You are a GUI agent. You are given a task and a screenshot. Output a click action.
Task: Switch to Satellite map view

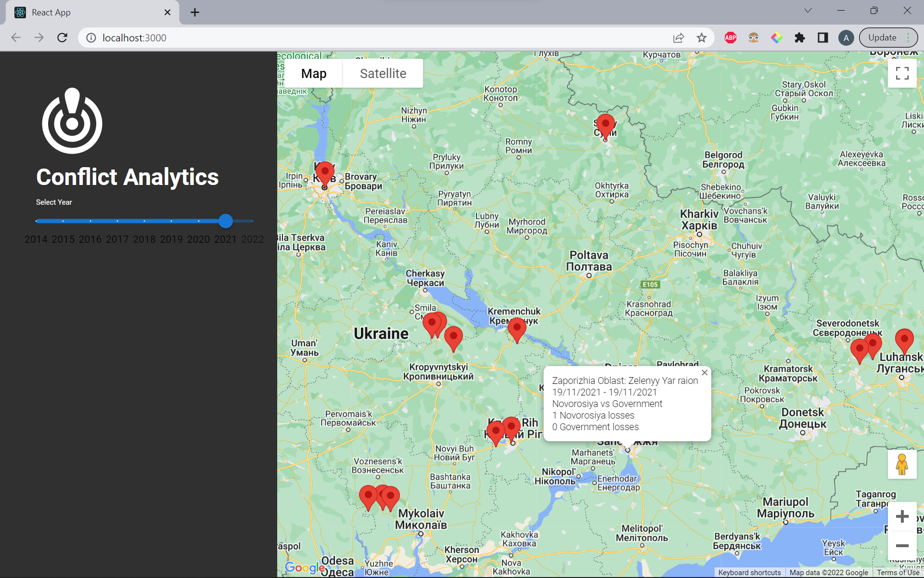383,73
